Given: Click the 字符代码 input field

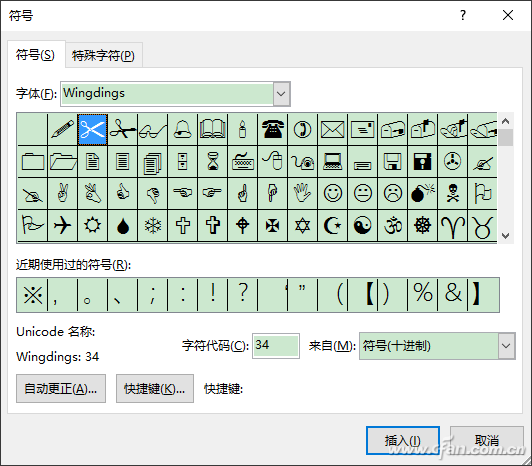Looking at the screenshot, I should click(x=276, y=346).
